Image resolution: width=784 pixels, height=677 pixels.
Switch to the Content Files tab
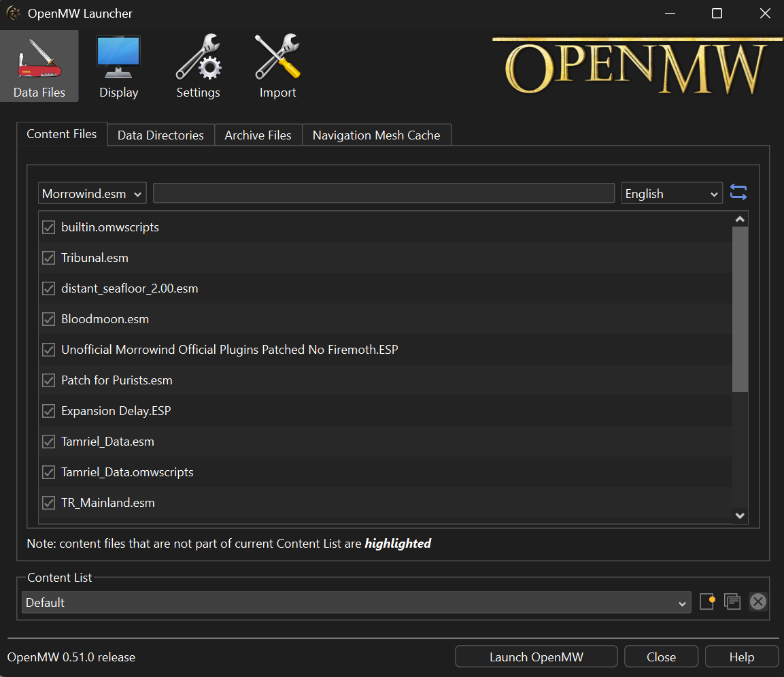point(62,134)
